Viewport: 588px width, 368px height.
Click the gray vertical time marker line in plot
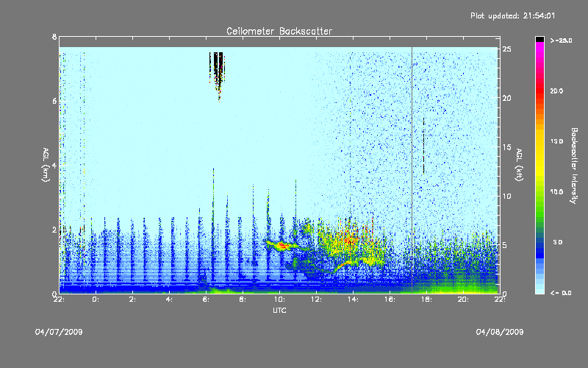tap(412, 170)
